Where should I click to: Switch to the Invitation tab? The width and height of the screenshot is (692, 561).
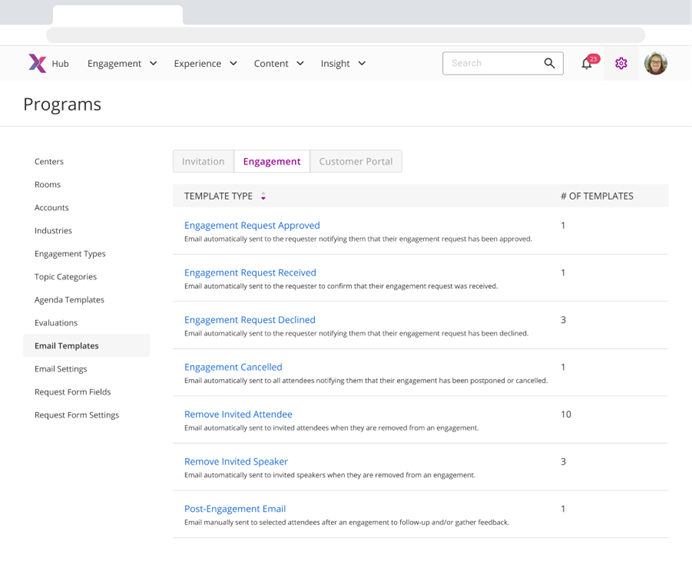(x=203, y=161)
